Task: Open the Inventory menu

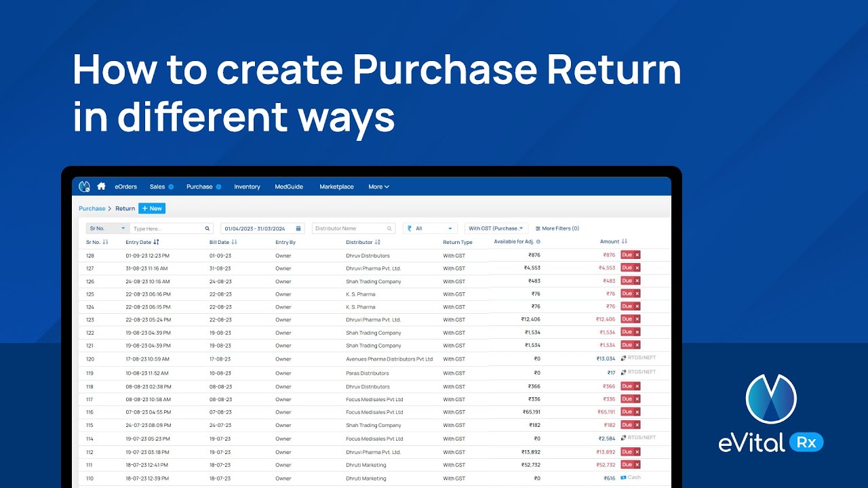Action: coord(247,186)
